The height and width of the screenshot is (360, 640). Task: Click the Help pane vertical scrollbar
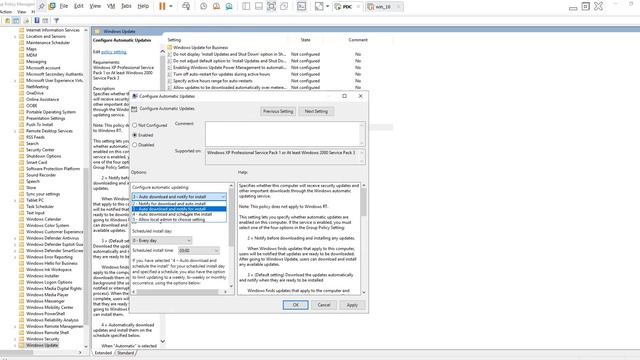[x=363, y=238]
